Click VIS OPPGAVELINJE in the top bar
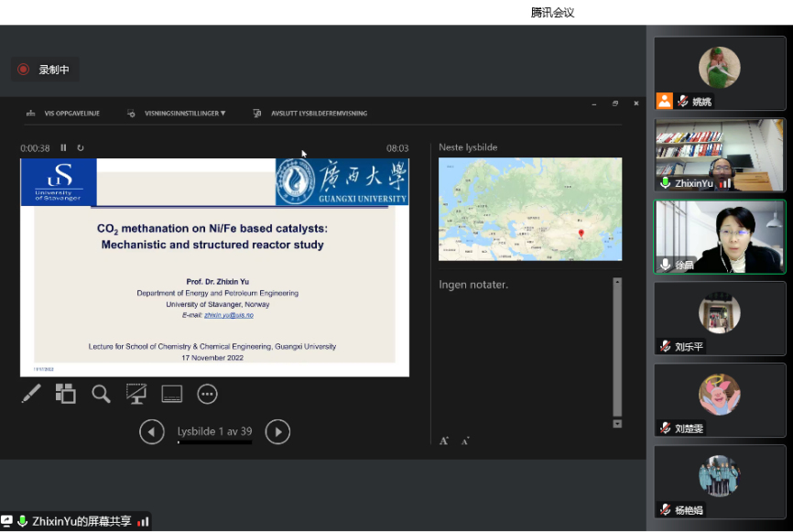 click(x=63, y=114)
